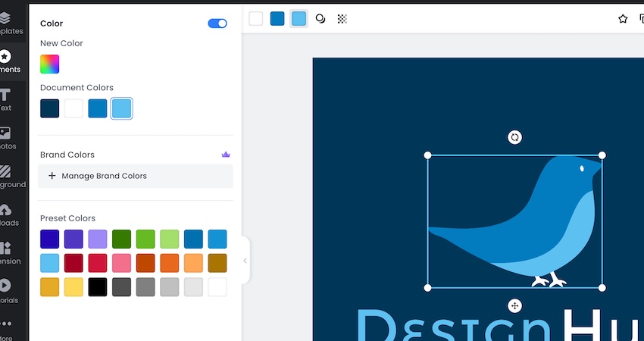Open the New Color rainbow picker
The image size is (644, 341).
tap(50, 64)
